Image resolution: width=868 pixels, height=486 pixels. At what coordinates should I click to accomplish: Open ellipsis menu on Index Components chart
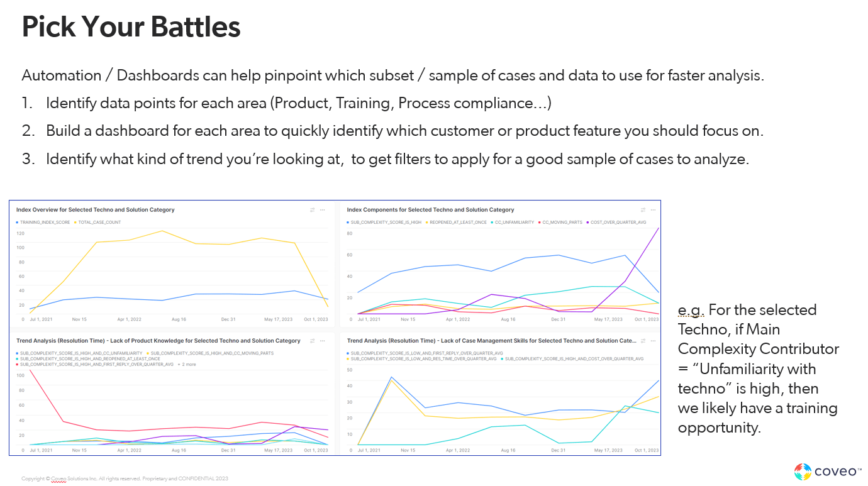point(653,210)
